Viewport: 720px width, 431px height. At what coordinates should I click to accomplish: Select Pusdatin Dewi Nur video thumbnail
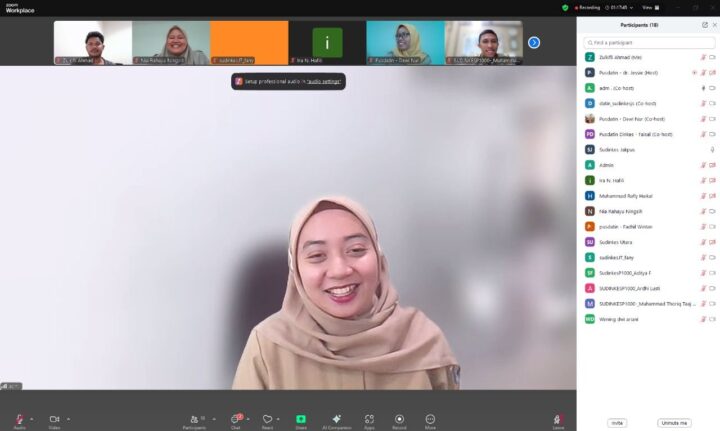tap(405, 43)
